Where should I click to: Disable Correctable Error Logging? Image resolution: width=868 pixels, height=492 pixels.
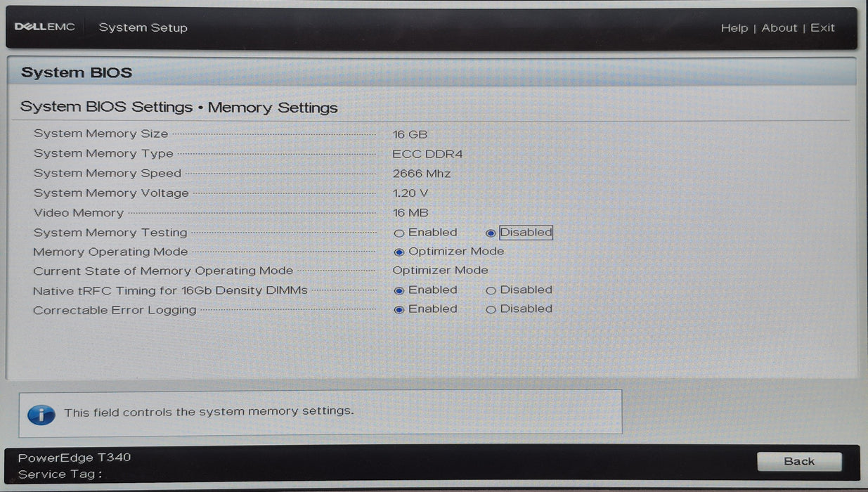[x=491, y=309]
